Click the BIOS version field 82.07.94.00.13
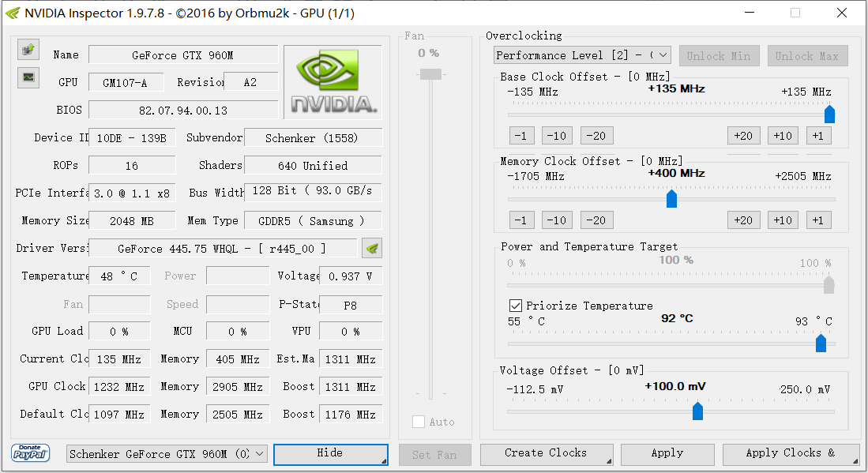Image resolution: width=868 pixels, height=473 pixels. click(x=183, y=110)
